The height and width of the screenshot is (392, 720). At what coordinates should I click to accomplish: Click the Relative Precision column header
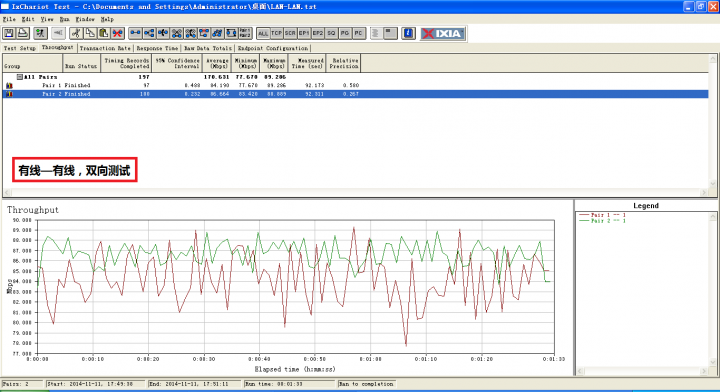[343, 63]
